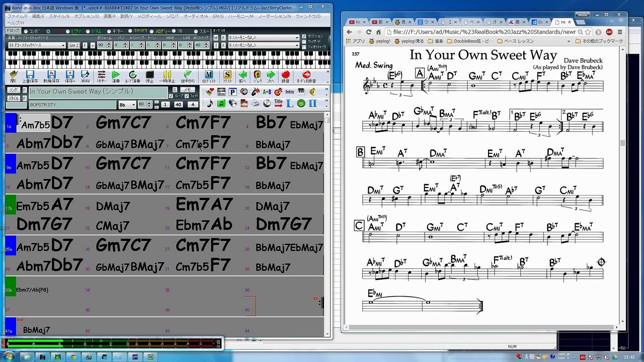Open the lower harmony (ハーモニーなし) dropdown
This screenshot has height=362, width=644.
point(264,46)
